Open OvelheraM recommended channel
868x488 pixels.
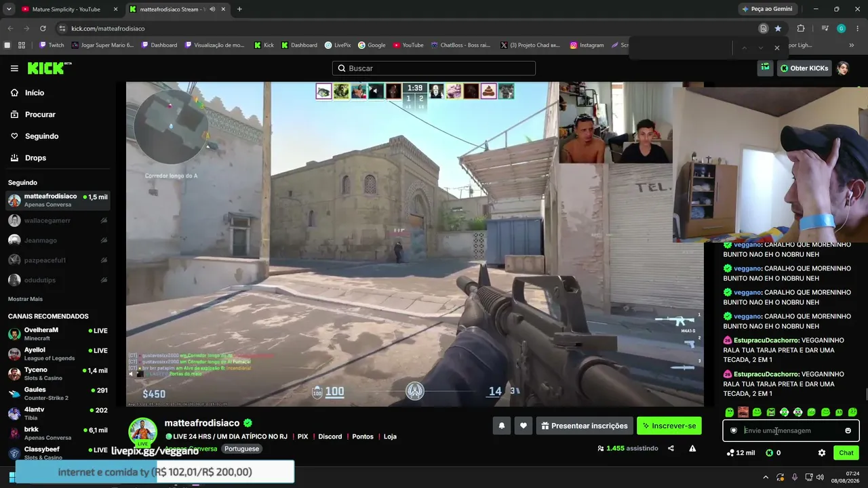[x=58, y=334]
